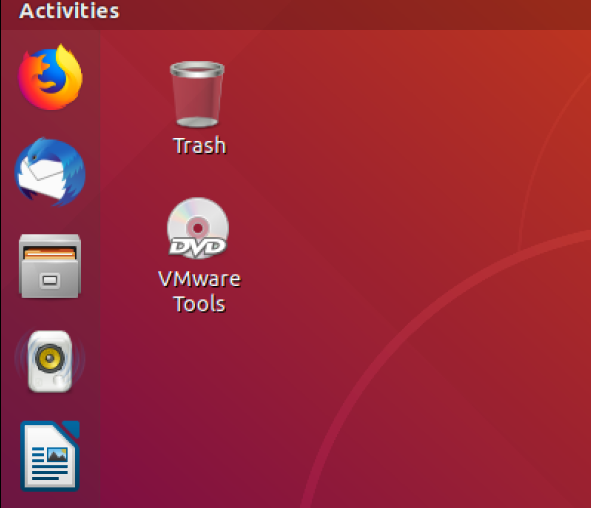Click the 'VMware' word in the label

(199, 279)
